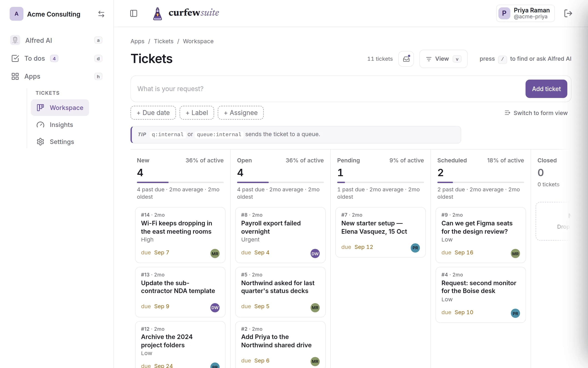Switch to form view
The image size is (588, 368).
tap(536, 113)
